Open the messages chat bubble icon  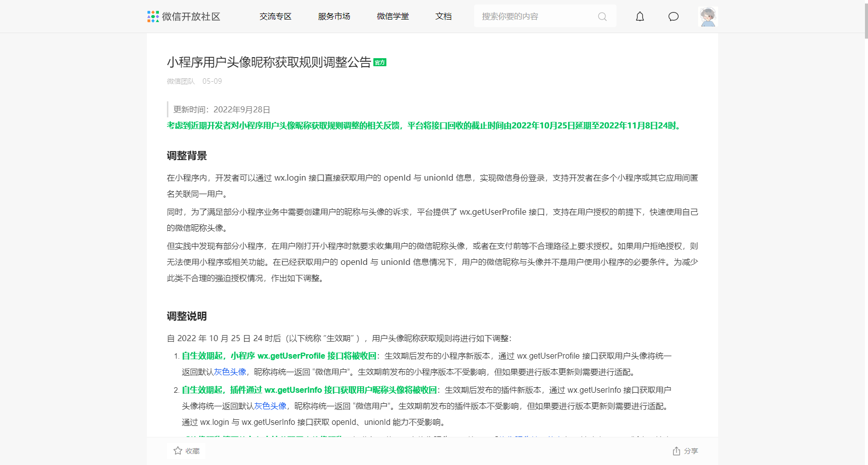click(674, 17)
